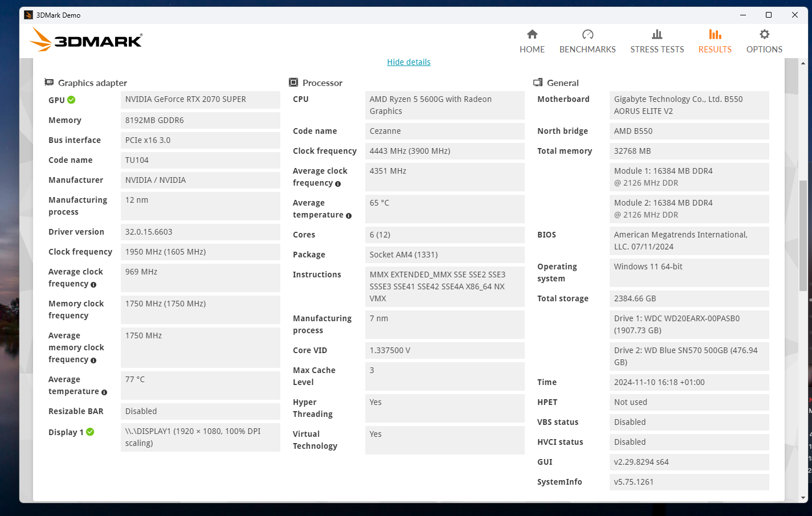This screenshot has width=812, height=516.
Task: Open info icon for processor average temperature
Action: pyautogui.click(x=349, y=215)
